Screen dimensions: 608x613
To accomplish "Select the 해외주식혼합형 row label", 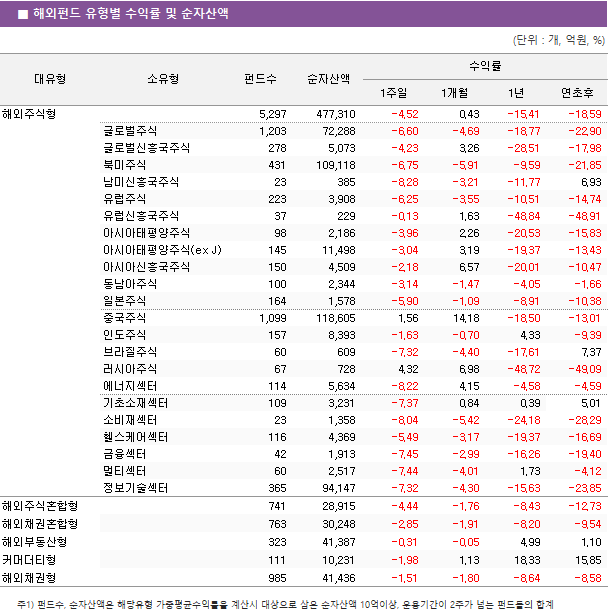I will point(40,506).
